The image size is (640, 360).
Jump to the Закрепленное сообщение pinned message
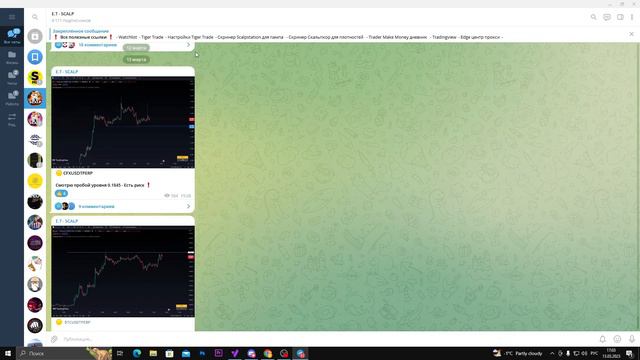(x=80, y=31)
